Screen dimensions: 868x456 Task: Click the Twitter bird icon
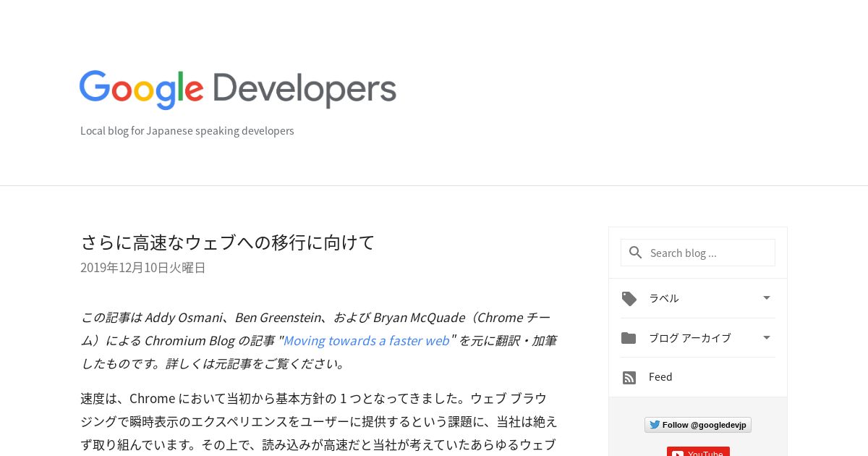click(655, 425)
